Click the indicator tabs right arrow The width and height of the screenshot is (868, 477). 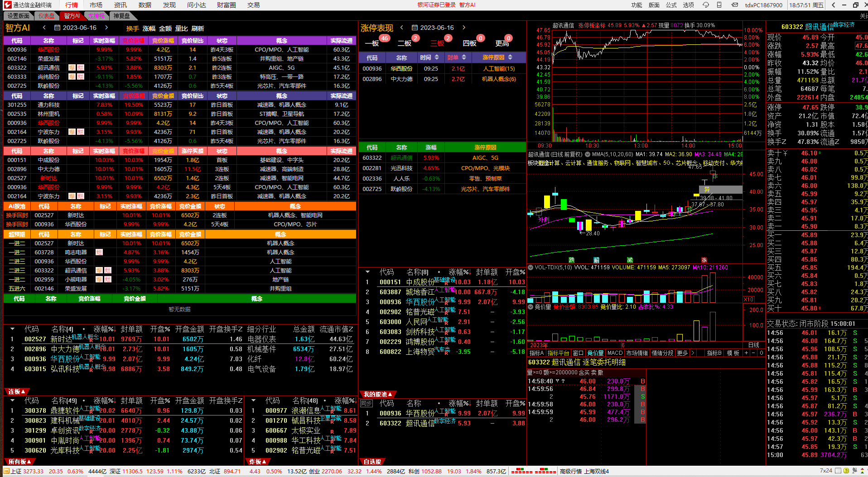pos(693,353)
